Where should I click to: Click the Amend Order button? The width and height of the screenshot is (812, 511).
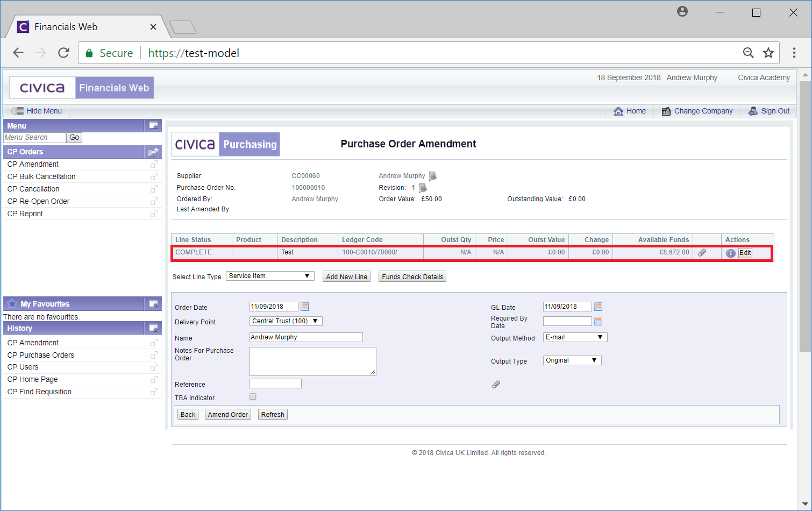227,414
